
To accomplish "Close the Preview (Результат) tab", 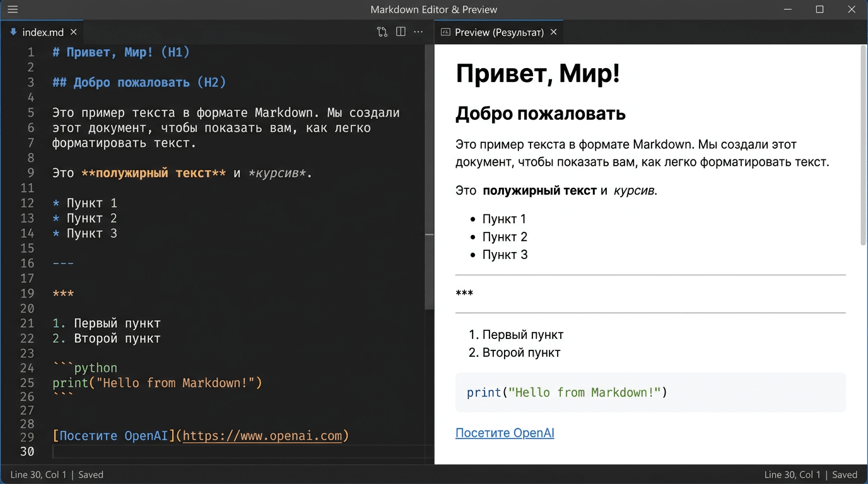I will [553, 32].
